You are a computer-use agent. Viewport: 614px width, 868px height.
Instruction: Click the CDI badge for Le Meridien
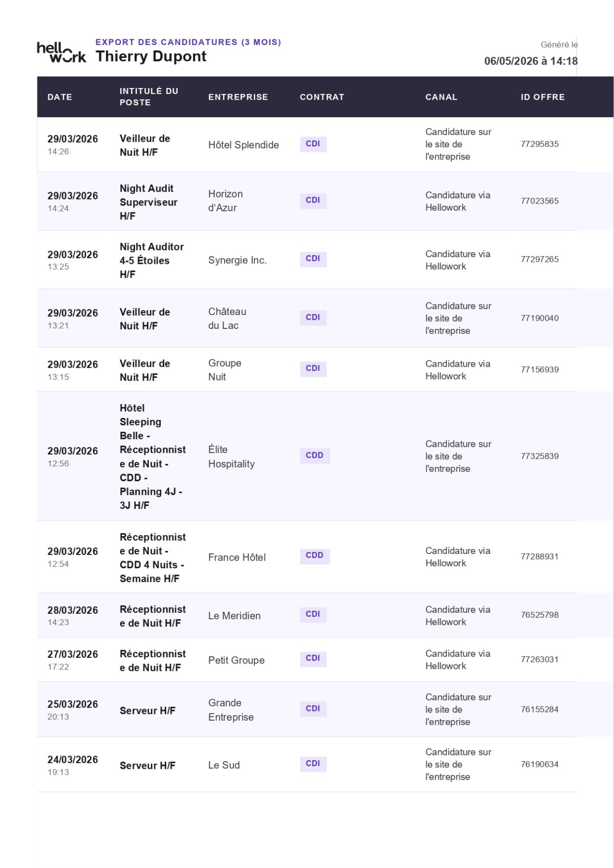pos(313,614)
